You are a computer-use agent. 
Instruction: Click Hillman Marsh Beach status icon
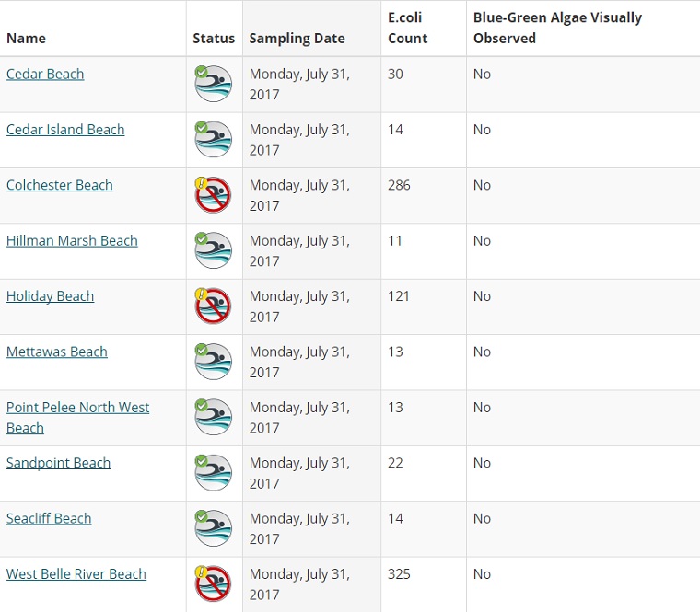coord(214,250)
